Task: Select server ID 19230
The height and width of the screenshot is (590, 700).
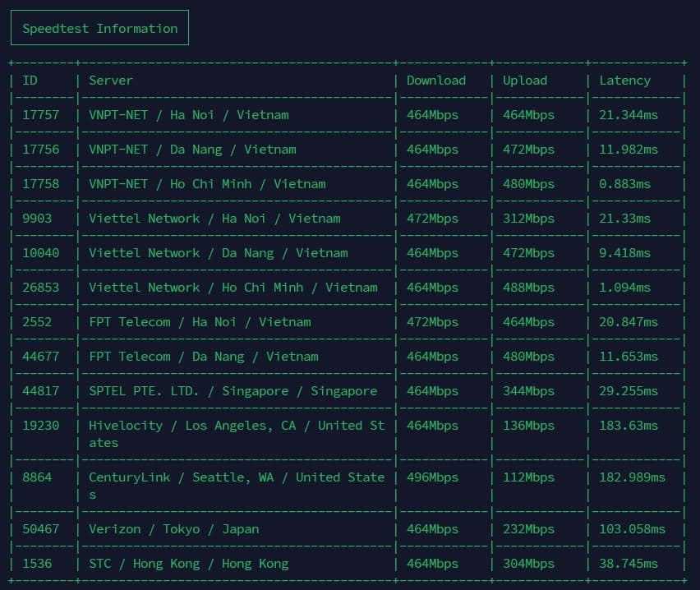Action: point(40,425)
